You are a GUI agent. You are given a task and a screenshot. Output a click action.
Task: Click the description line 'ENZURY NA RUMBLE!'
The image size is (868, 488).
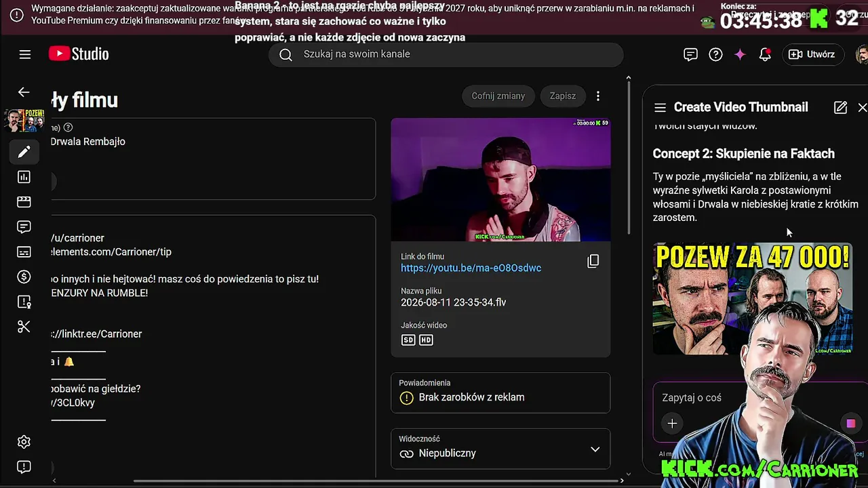(99, 293)
